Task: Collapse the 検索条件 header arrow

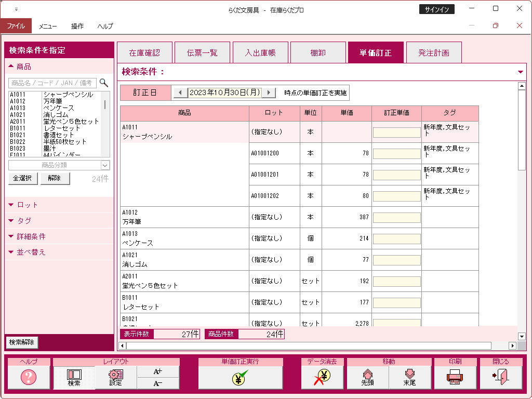Action: (x=521, y=72)
